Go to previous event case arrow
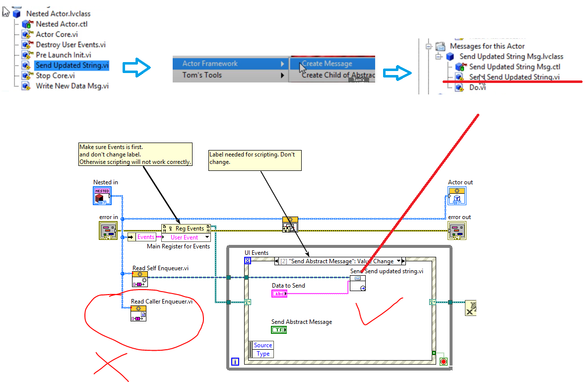Image resolution: width=588 pixels, height=382 pixels. click(x=277, y=261)
